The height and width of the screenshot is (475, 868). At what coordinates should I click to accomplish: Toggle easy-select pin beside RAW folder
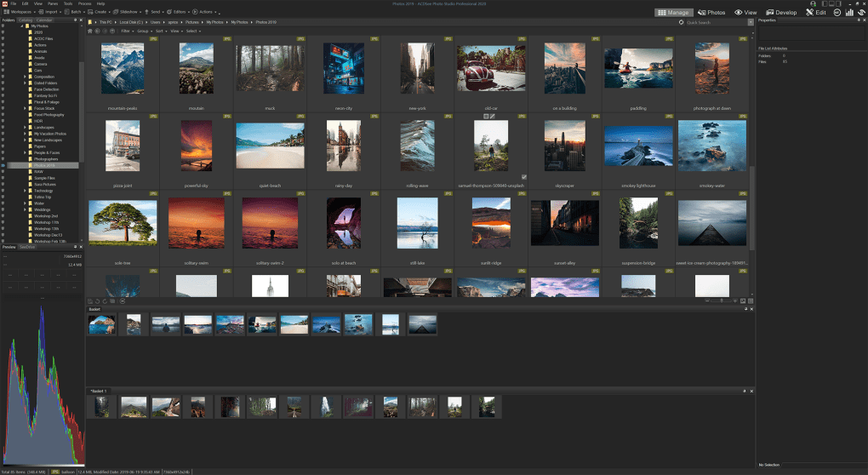pyautogui.click(x=3, y=172)
